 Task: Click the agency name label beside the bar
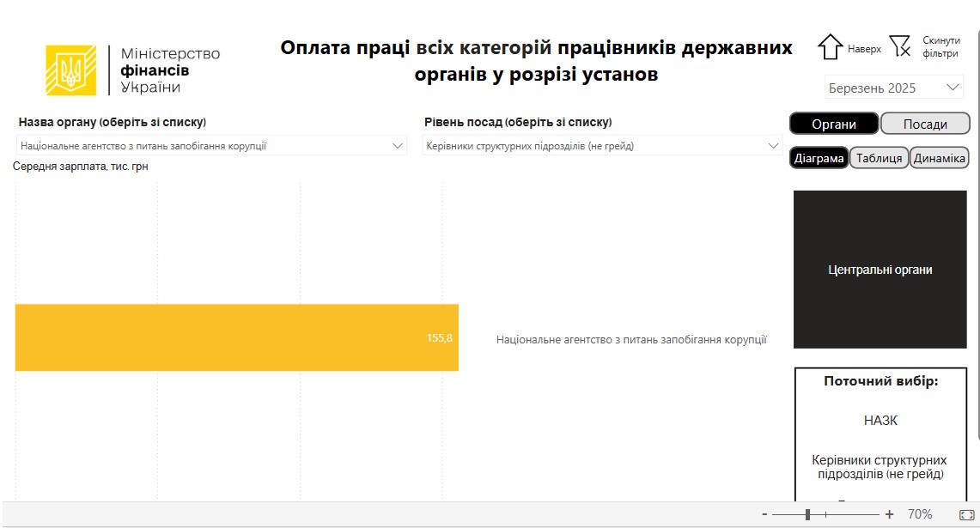[x=631, y=340]
